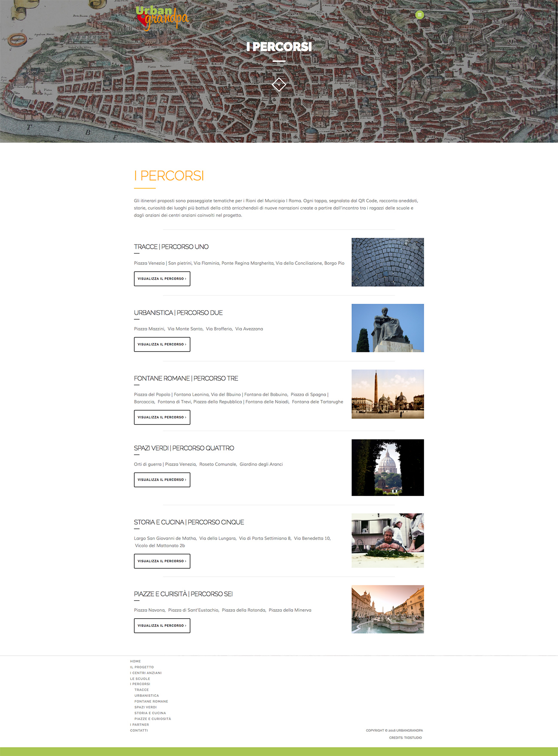Open Il Progetto footer menu item
Screen dimensions: 558x756
142,667
